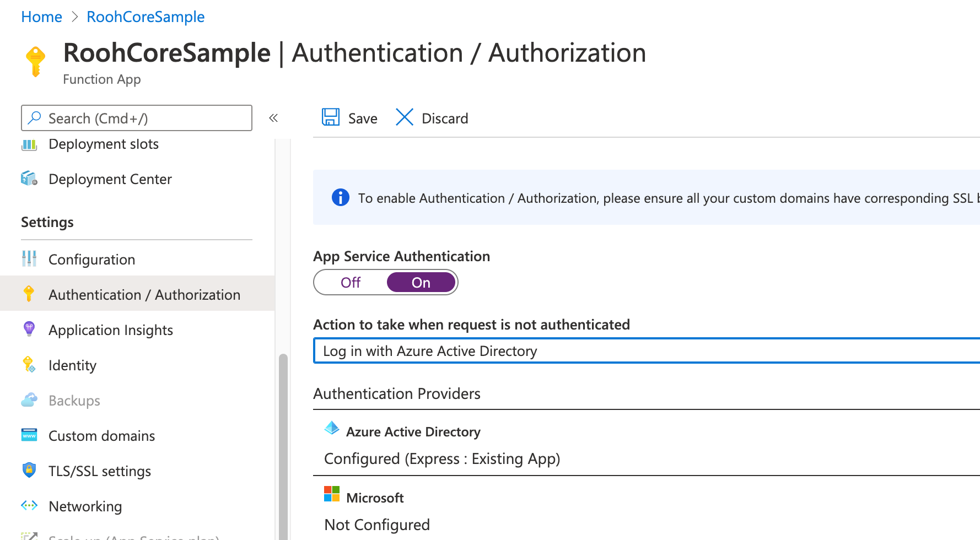
Task: Click the Discard X icon
Action: click(x=404, y=117)
